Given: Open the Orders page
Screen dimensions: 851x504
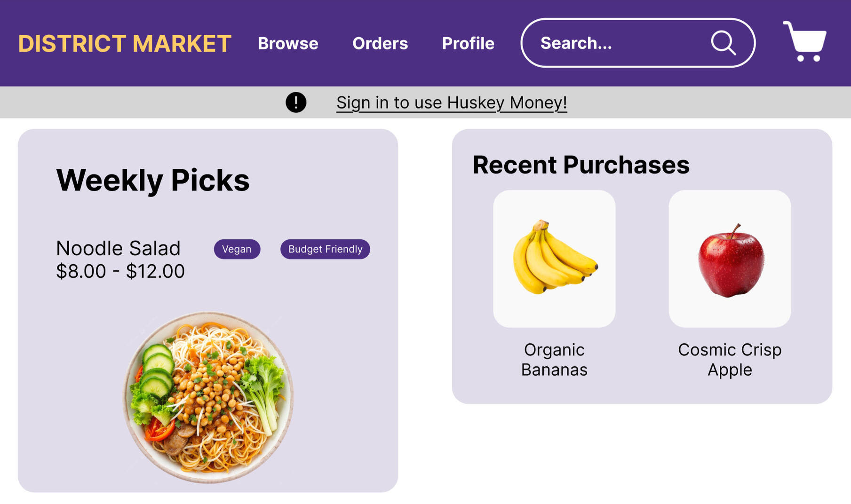Looking at the screenshot, I should tap(380, 43).
